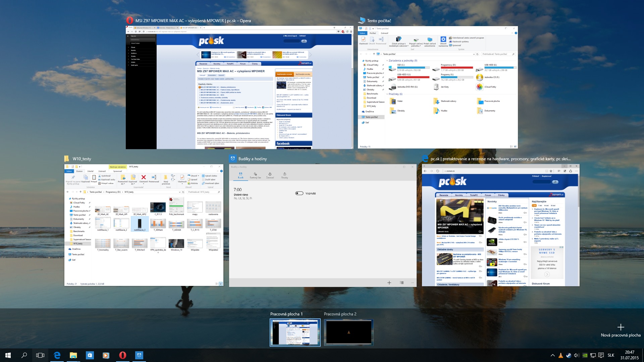The image size is (644, 362).
Task: Click the Opera icon in the taskbar
Action: pyautogui.click(x=122, y=355)
